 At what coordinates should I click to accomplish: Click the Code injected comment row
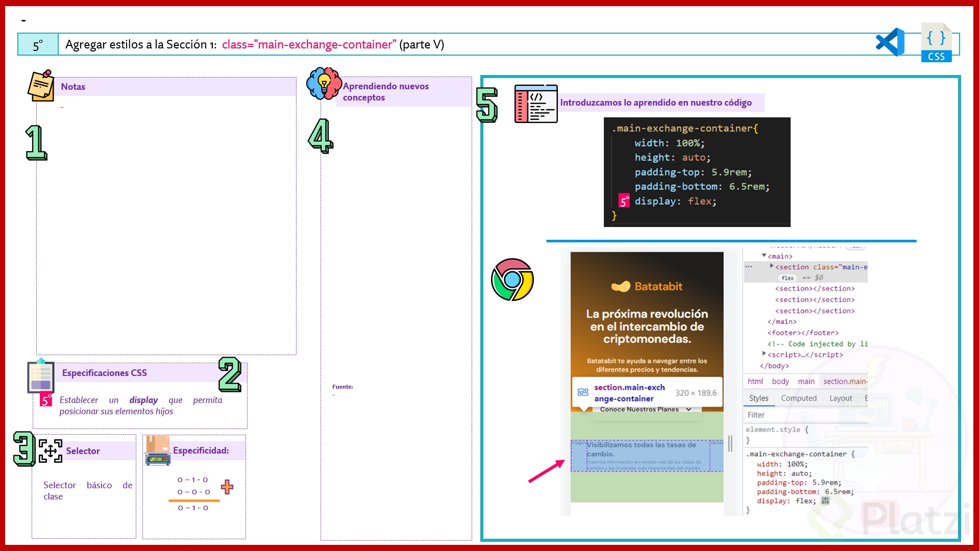817,344
